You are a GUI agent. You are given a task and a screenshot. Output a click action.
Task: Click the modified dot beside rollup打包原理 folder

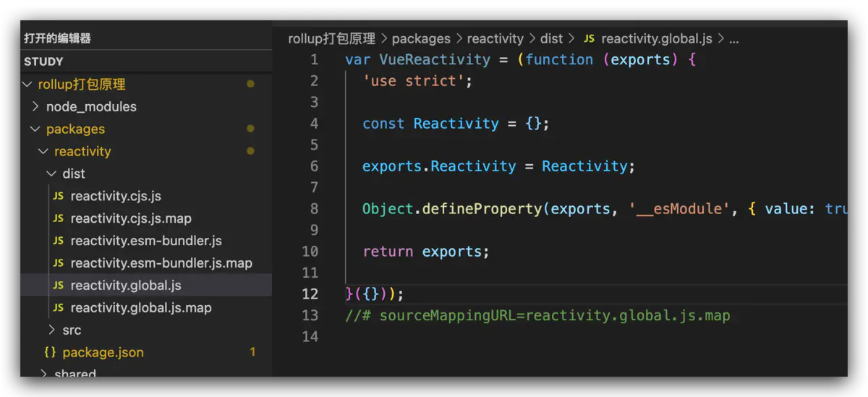[x=250, y=84]
